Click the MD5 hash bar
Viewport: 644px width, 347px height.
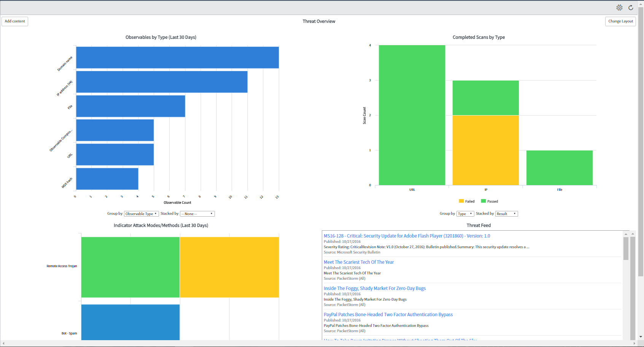(x=107, y=179)
